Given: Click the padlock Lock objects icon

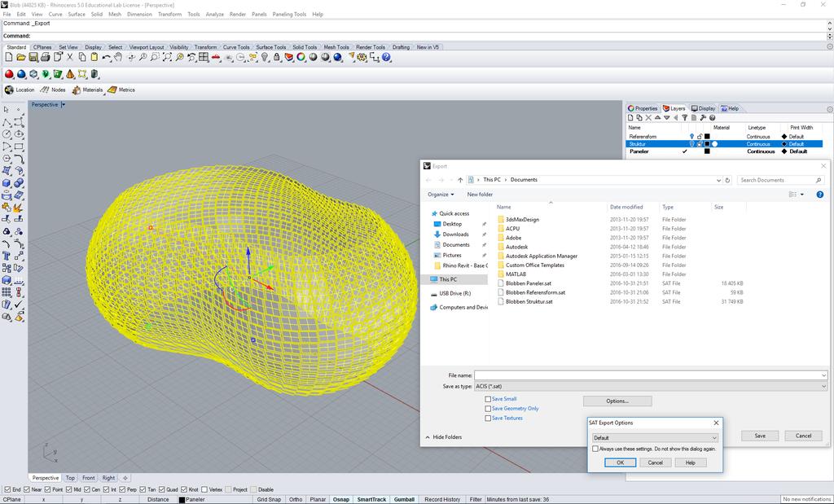Looking at the screenshot, I should [277, 58].
